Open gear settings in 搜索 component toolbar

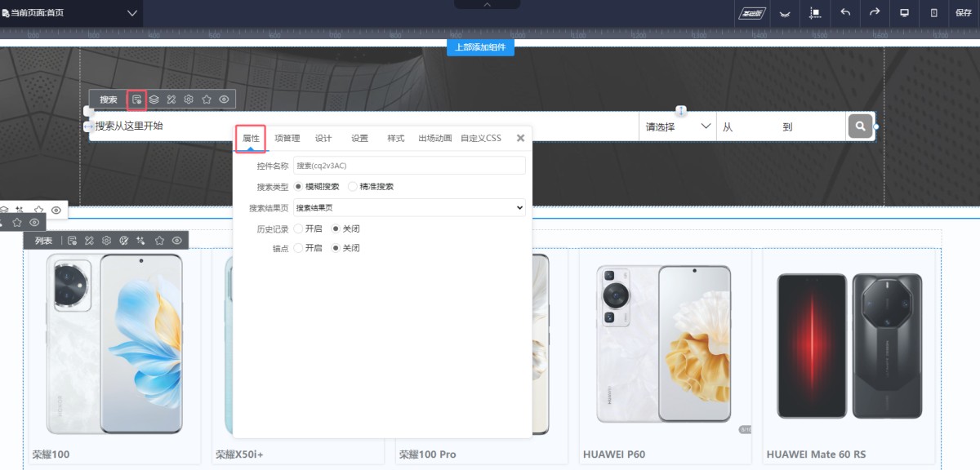click(189, 100)
